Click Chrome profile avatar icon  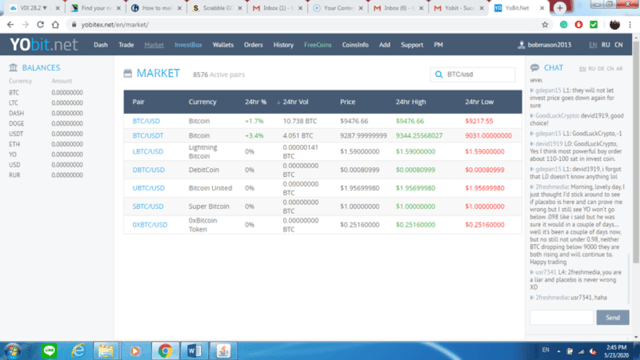(615, 24)
